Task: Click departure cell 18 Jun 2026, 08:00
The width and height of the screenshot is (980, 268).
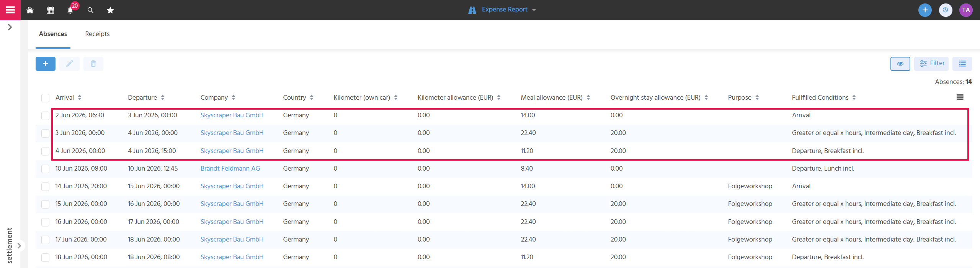Action: [x=154, y=257]
